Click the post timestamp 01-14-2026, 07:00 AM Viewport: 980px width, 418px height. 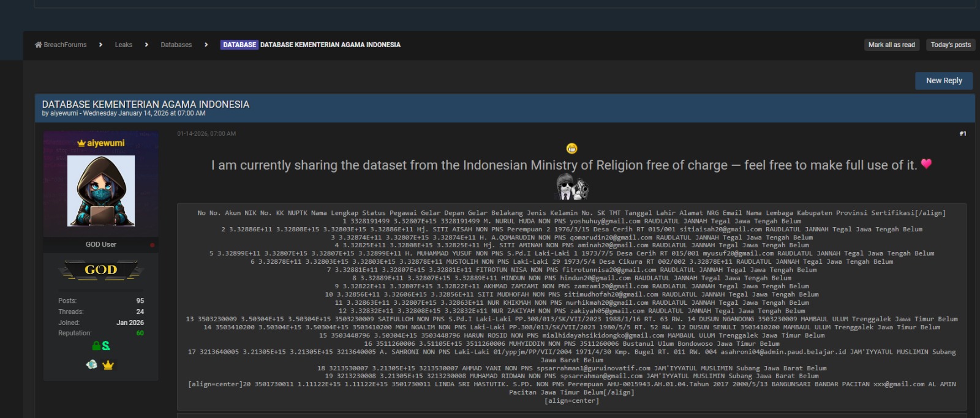click(206, 133)
